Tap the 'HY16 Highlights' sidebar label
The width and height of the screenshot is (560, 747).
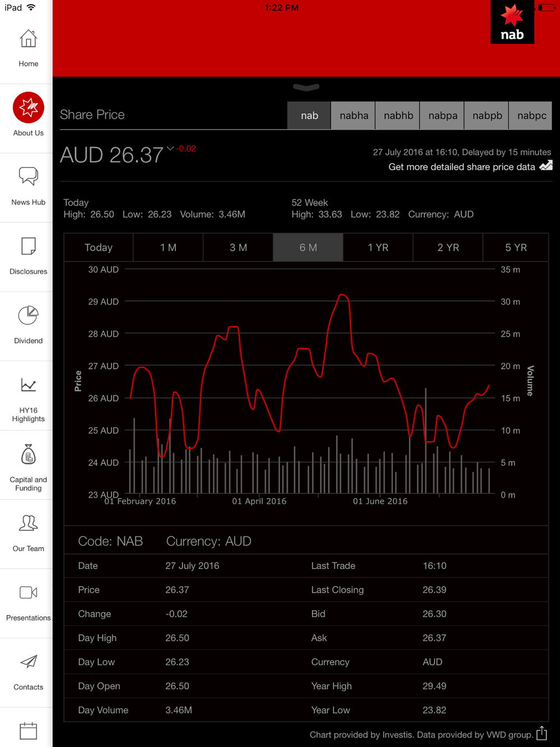[x=29, y=414]
